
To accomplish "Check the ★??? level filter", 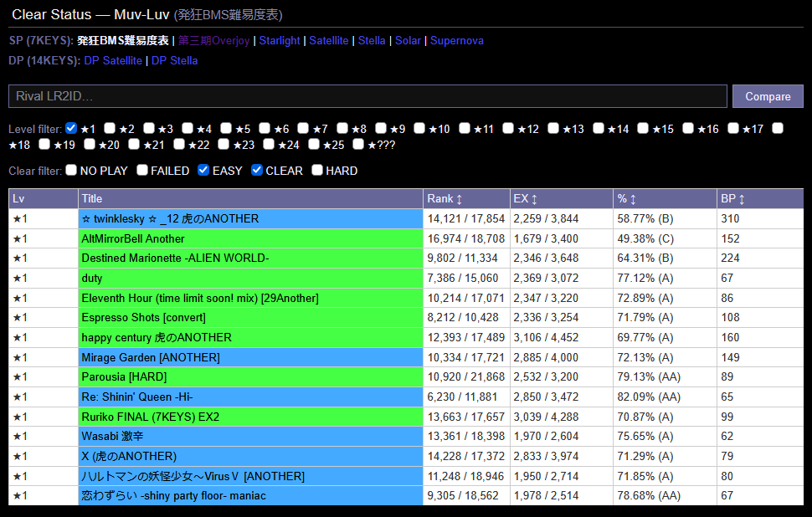I will pos(358,144).
